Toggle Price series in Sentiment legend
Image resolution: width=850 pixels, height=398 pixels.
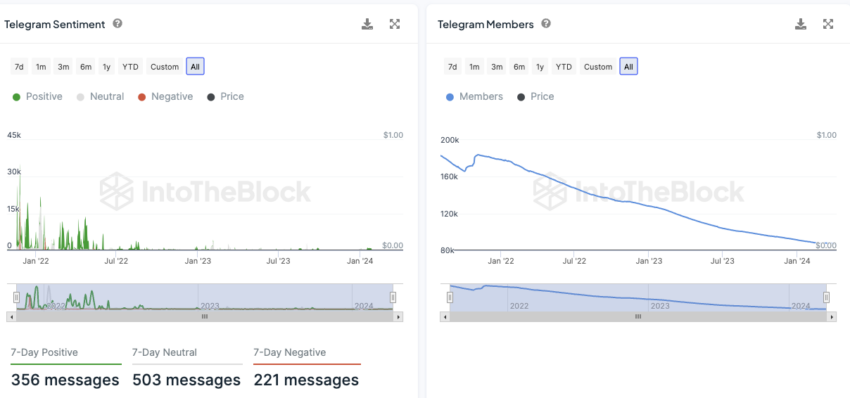(x=226, y=97)
